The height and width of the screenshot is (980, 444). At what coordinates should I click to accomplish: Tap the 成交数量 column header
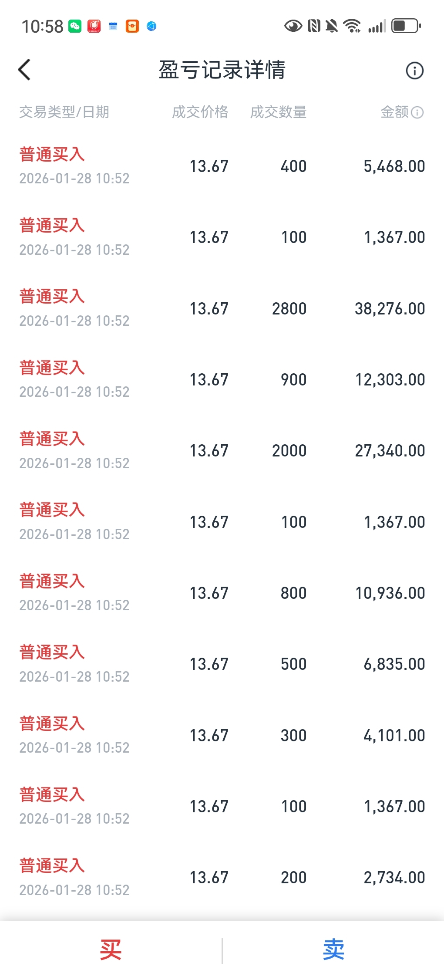278,112
